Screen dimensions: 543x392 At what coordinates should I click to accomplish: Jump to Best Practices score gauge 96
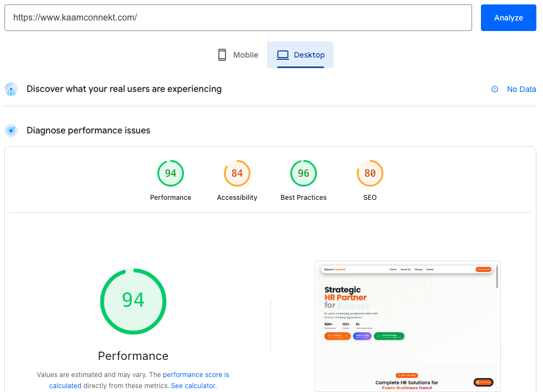(304, 173)
